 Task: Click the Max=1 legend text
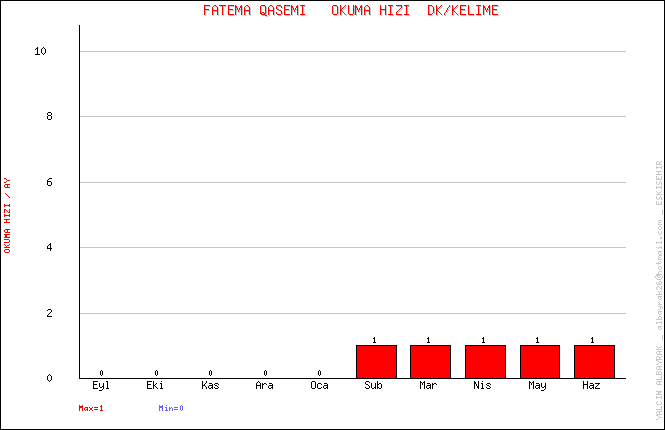pos(91,408)
